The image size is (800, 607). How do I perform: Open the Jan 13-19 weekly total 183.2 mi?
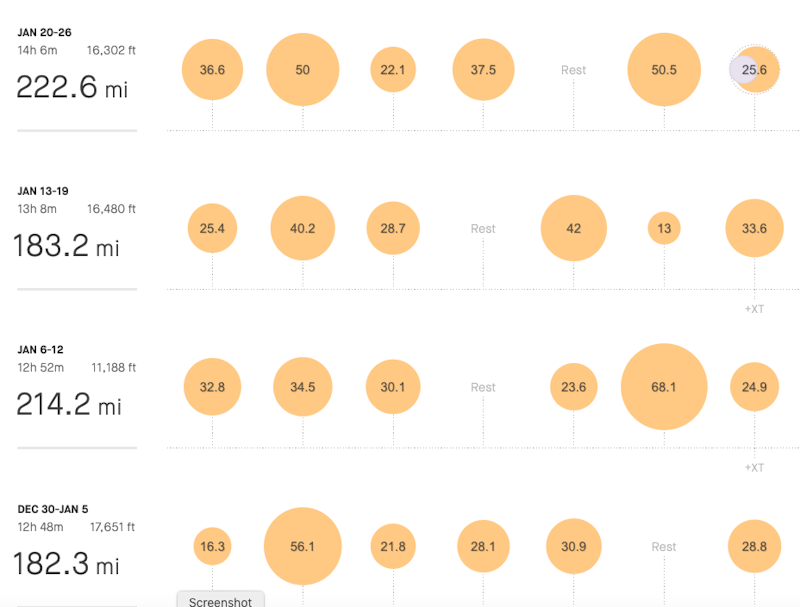66,246
